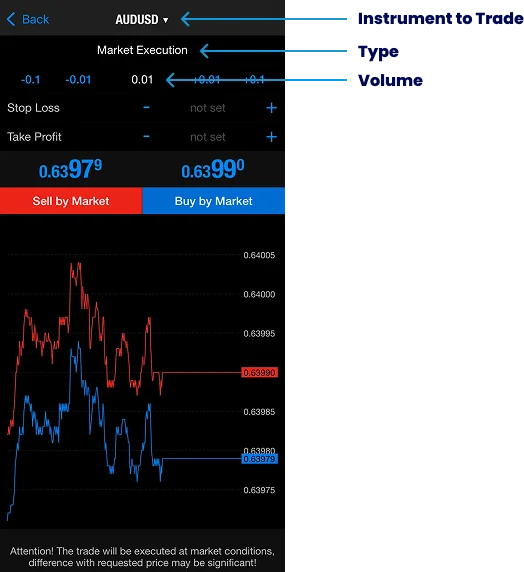Tap the Attention market conditions warning text
The width and height of the screenshot is (524, 572).
click(x=142, y=557)
